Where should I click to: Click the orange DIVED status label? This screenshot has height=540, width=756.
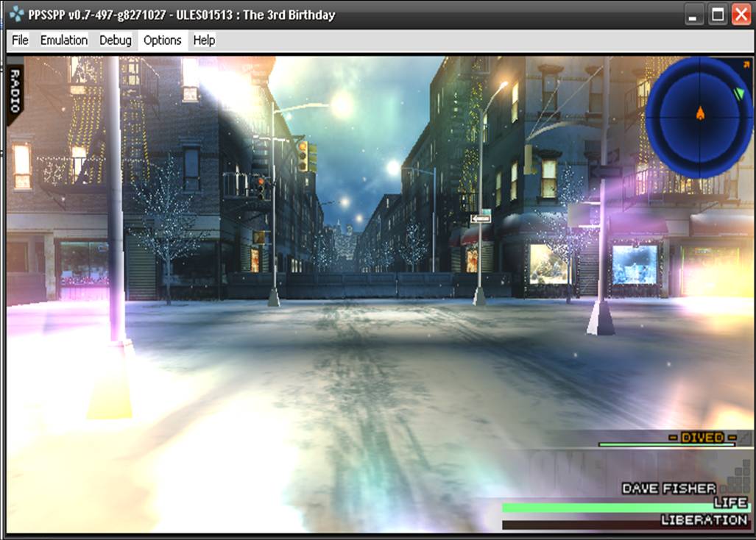(702, 437)
